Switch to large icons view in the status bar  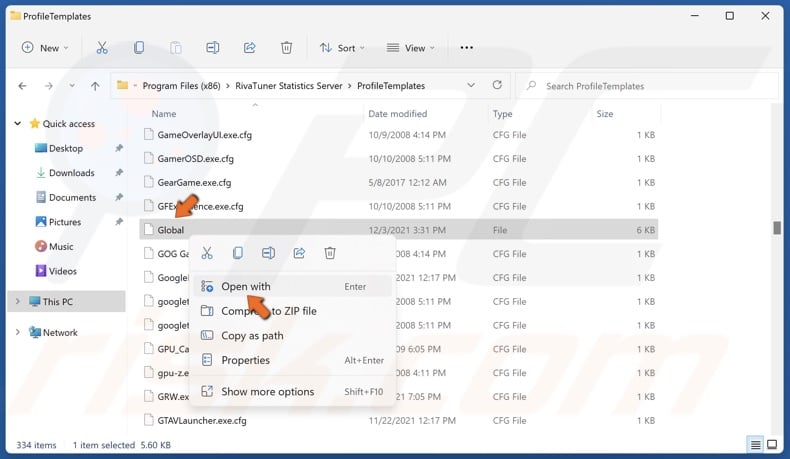[x=772, y=445]
